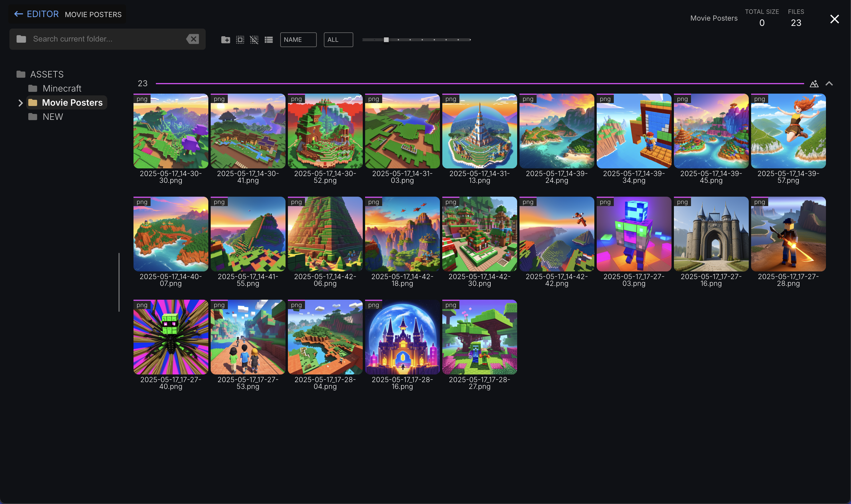Image resolution: width=851 pixels, height=504 pixels.
Task: Click the Movie Posters title at top right
Action: click(x=714, y=18)
